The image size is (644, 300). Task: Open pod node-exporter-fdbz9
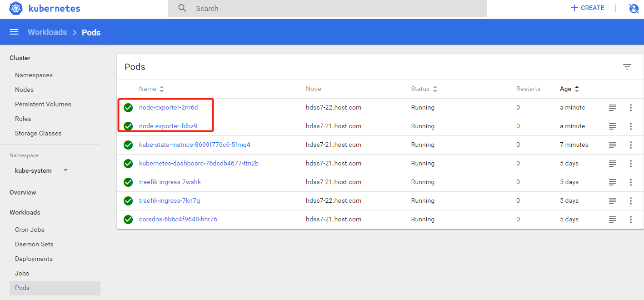click(168, 126)
